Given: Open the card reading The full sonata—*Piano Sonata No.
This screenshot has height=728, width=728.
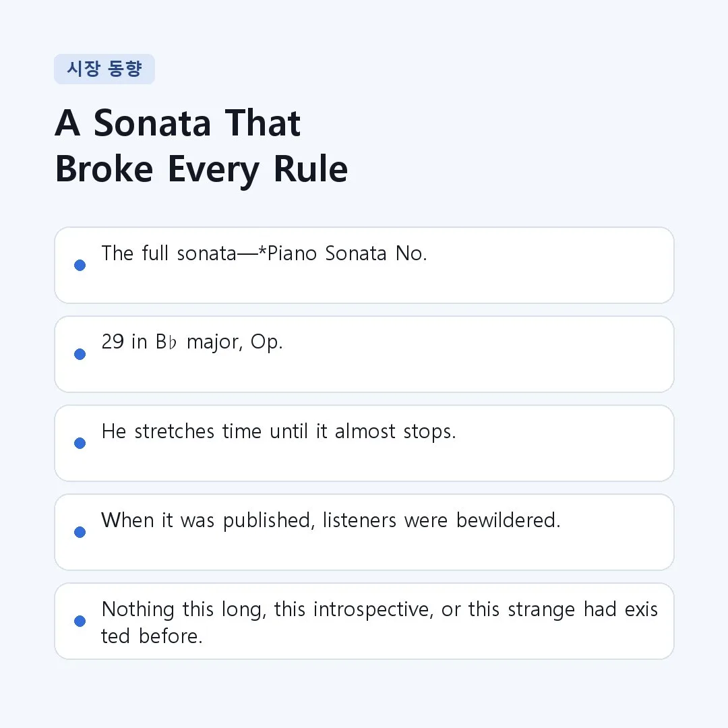Looking at the screenshot, I should point(364,265).
